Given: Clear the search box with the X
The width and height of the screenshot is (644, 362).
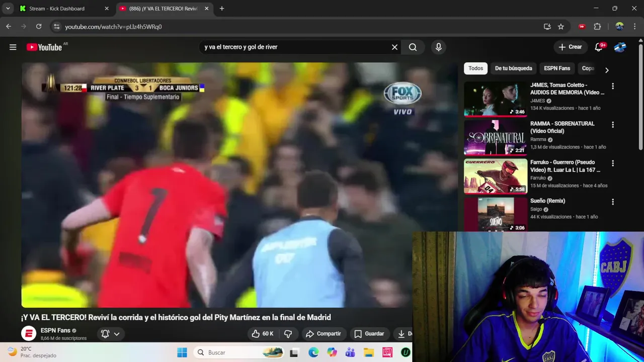Looking at the screenshot, I should click(394, 47).
